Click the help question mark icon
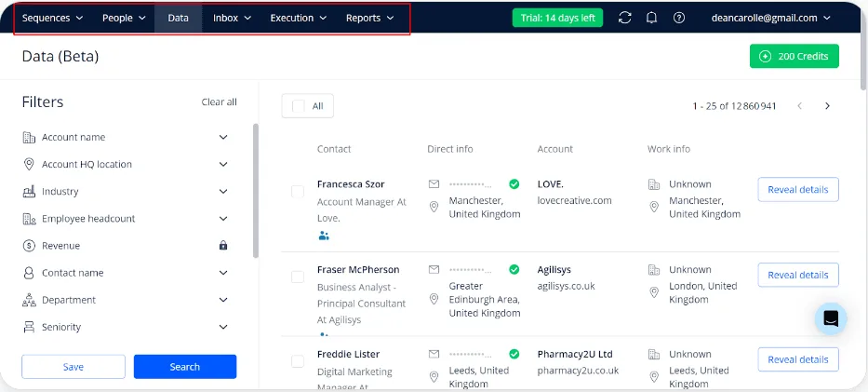868x392 pixels. [679, 18]
